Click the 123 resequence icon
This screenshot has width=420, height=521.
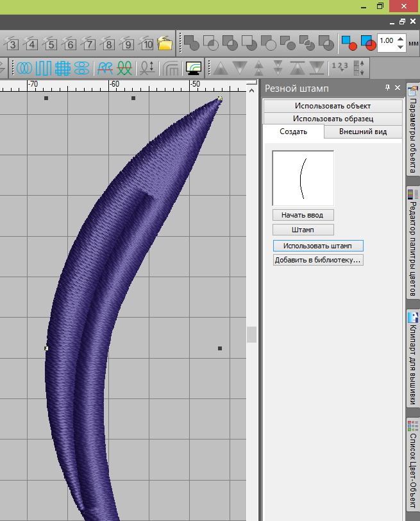click(339, 67)
